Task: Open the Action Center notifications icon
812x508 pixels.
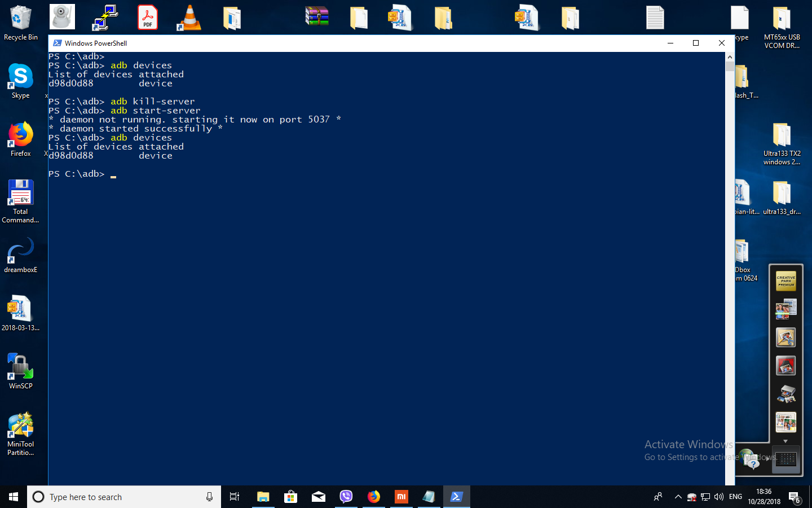Action: pos(795,497)
